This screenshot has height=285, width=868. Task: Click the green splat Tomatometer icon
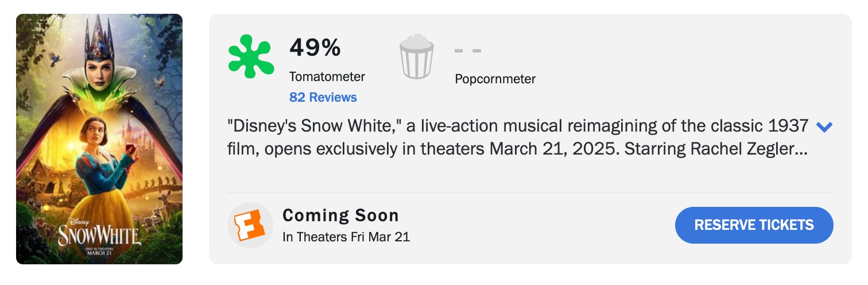pyautogui.click(x=251, y=56)
